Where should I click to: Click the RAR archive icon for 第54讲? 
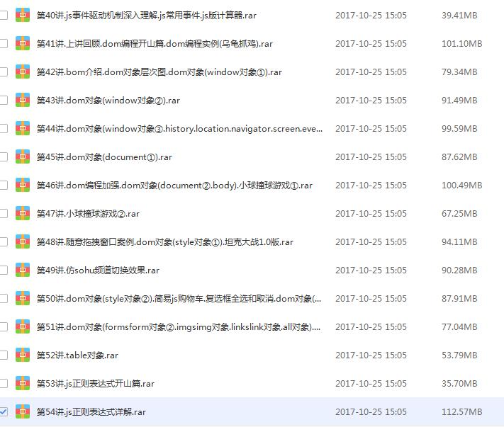(x=23, y=411)
